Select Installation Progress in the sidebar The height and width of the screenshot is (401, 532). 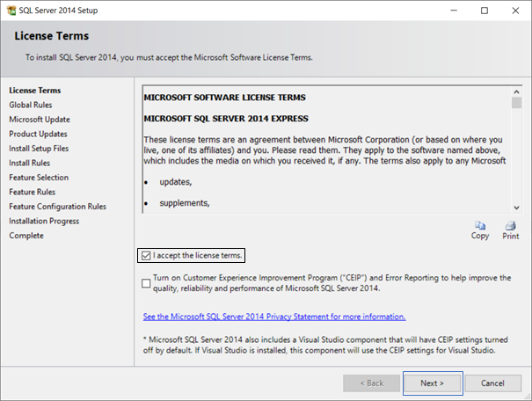point(44,221)
